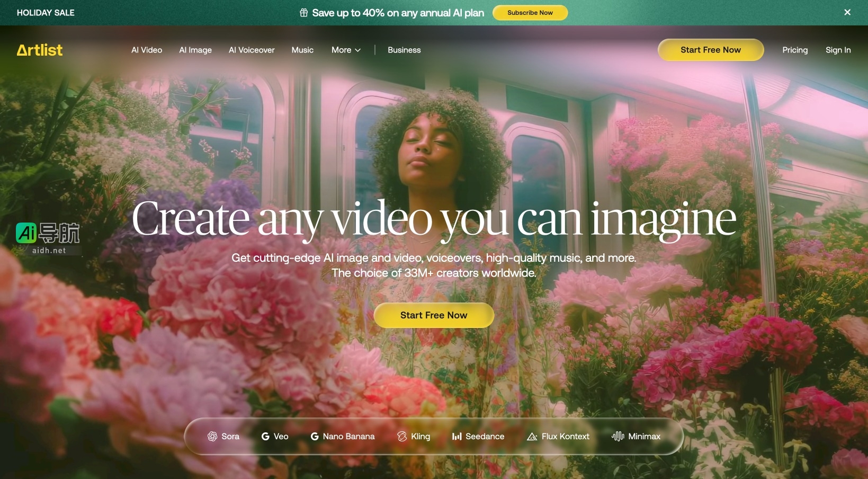Navigate to Music in navbar

(x=302, y=50)
